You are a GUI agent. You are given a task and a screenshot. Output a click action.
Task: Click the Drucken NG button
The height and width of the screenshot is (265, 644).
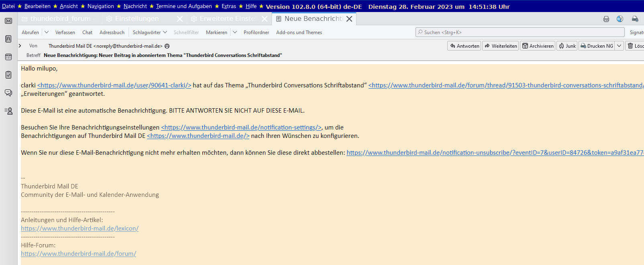(597, 46)
